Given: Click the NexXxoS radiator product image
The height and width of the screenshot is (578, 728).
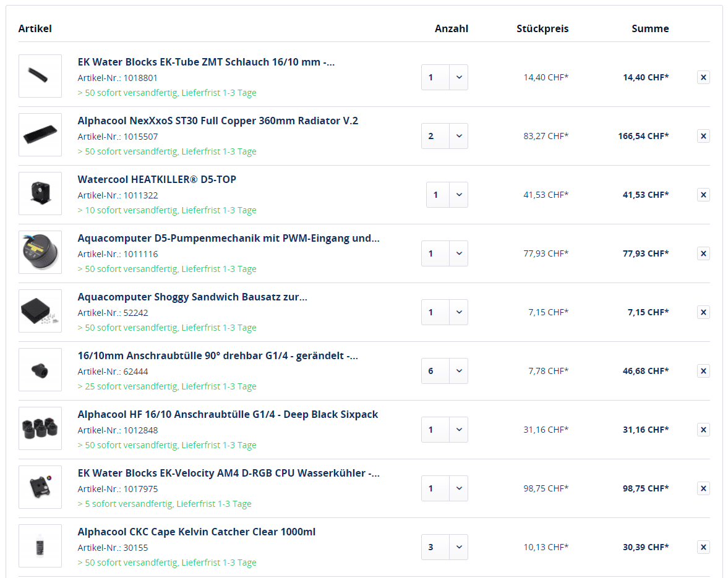Looking at the screenshot, I should pyautogui.click(x=40, y=135).
